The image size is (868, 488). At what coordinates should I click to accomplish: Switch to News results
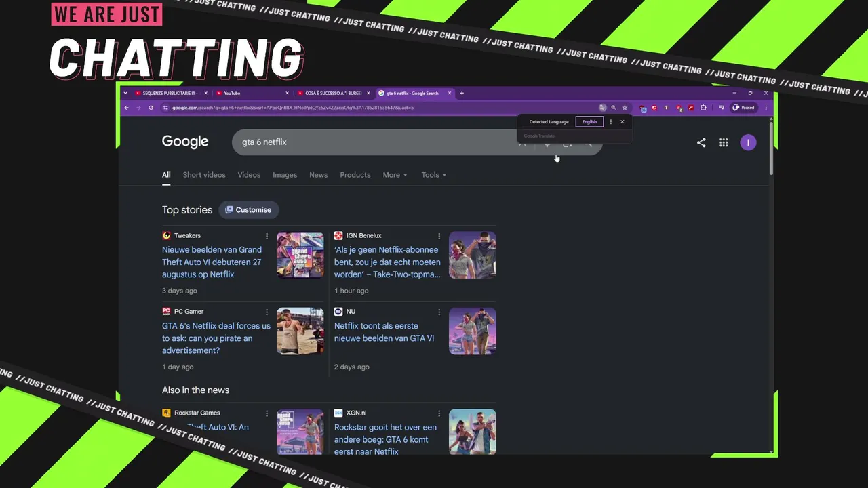pos(318,175)
